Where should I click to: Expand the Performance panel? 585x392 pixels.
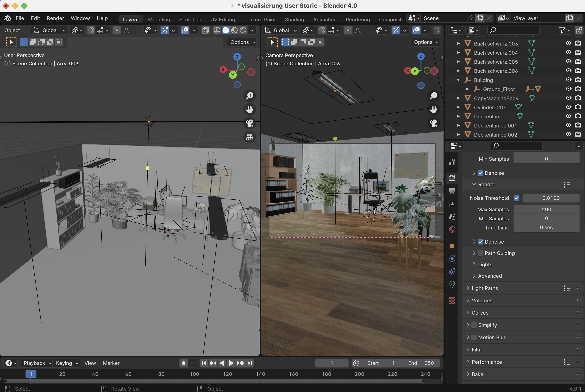coord(467,362)
